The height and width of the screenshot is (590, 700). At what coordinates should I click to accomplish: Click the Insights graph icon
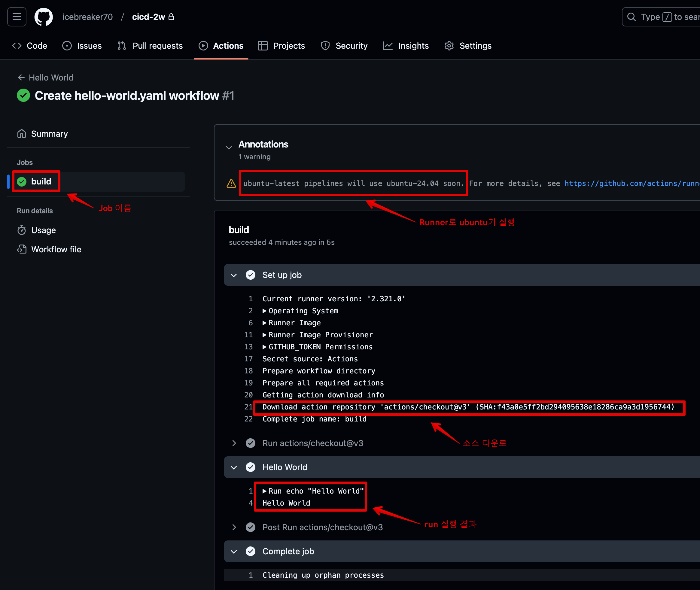click(x=388, y=46)
